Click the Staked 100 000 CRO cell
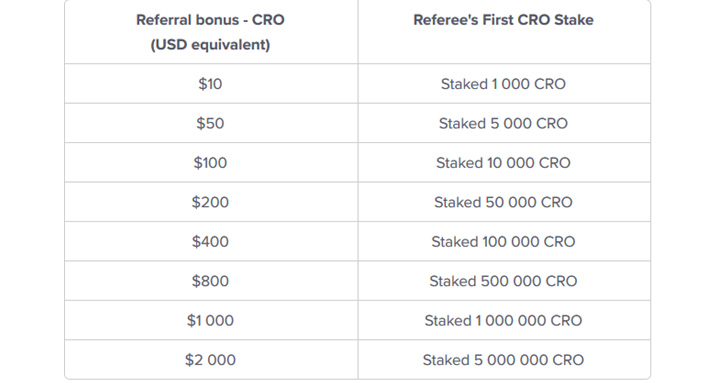Viewport: 725px width, 383px height. pyautogui.click(x=503, y=241)
